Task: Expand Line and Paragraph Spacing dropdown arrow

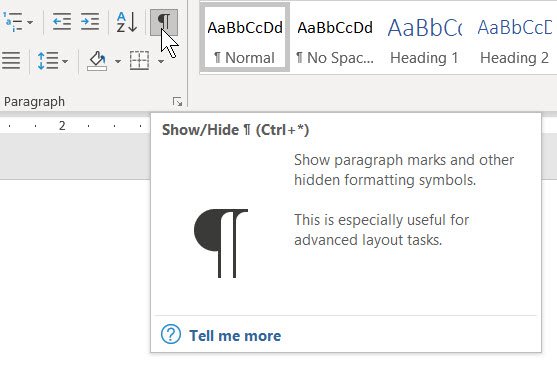Action: click(x=65, y=61)
